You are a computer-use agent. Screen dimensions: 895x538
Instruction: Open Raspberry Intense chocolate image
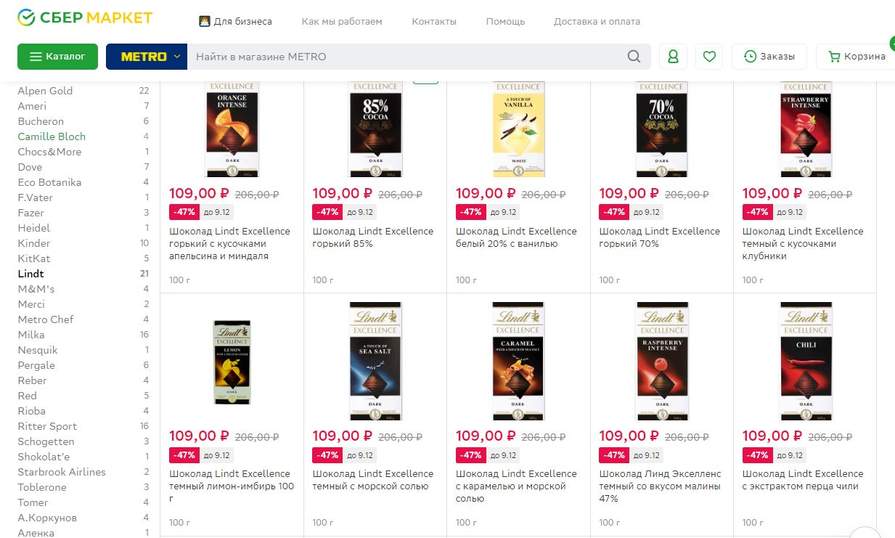[662, 361]
